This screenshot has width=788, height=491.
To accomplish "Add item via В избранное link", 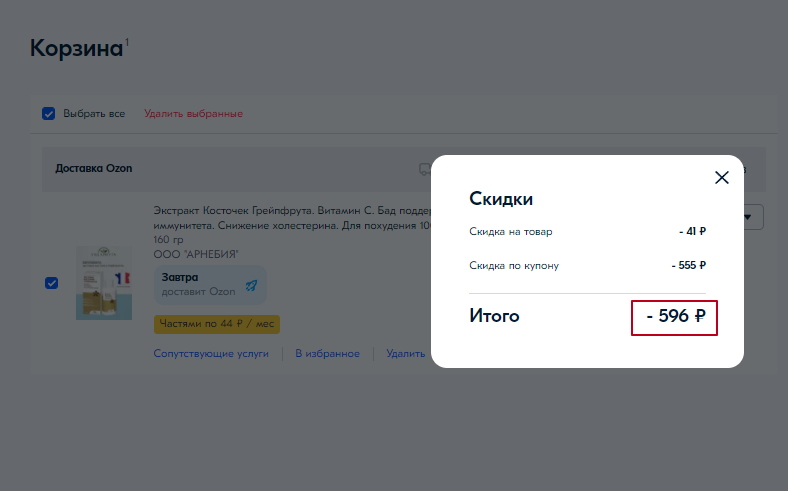I will point(327,353).
